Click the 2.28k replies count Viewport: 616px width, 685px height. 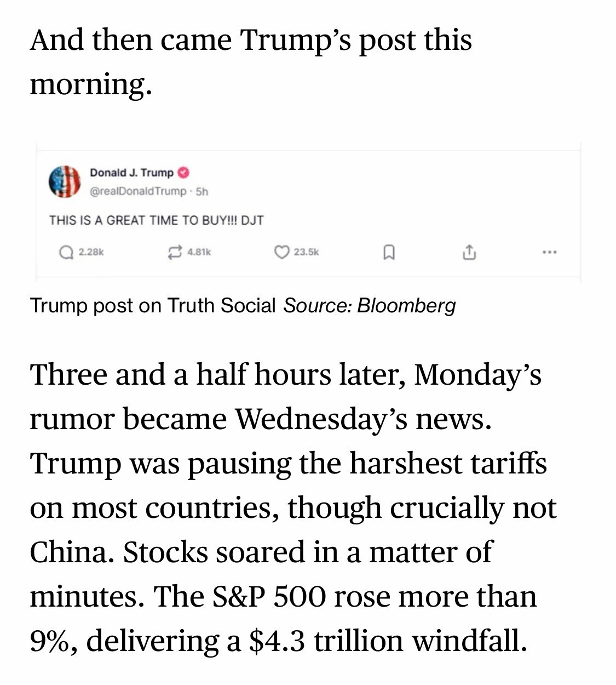pyautogui.click(x=91, y=252)
